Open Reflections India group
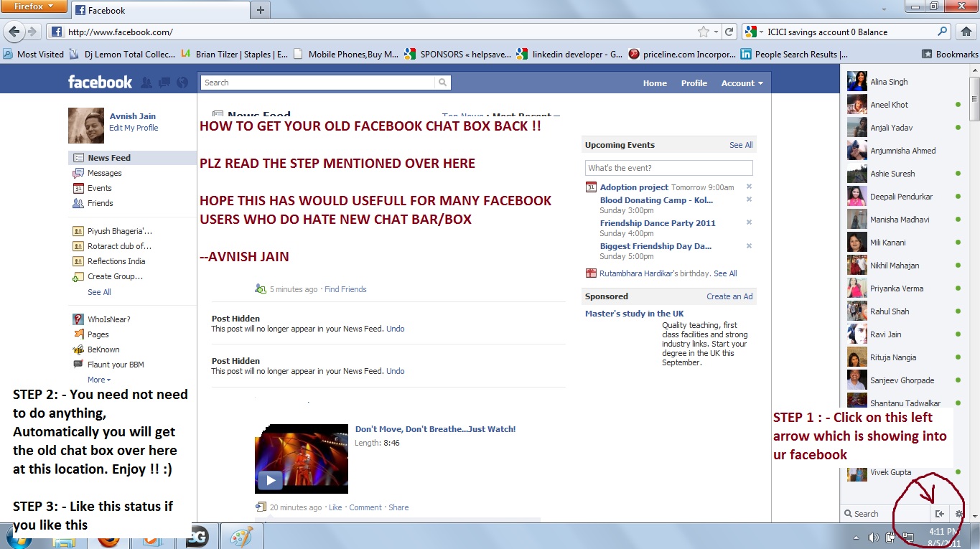The width and height of the screenshot is (980, 549). click(116, 261)
